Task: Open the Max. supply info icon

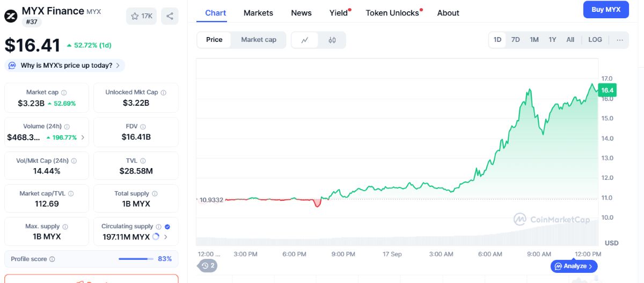Action: (65, 227)
